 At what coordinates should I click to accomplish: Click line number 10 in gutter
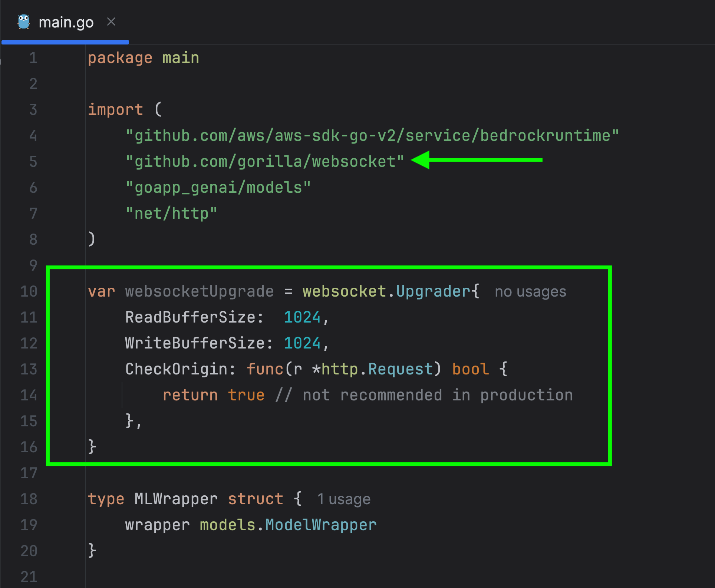tap(29, 291)
